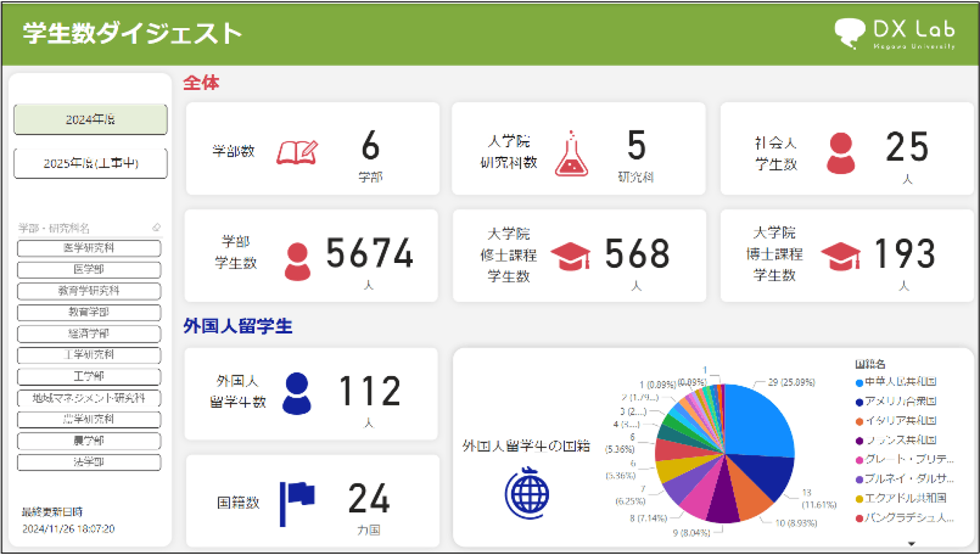
Task: Click the 学生数ダイジェスト title
Action: point(133,33)
